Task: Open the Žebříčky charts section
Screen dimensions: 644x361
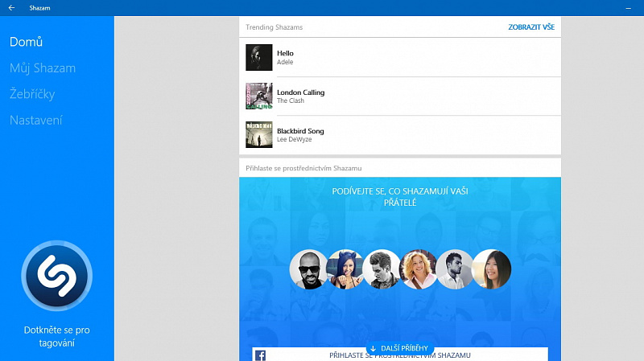Action: [32, 94]
